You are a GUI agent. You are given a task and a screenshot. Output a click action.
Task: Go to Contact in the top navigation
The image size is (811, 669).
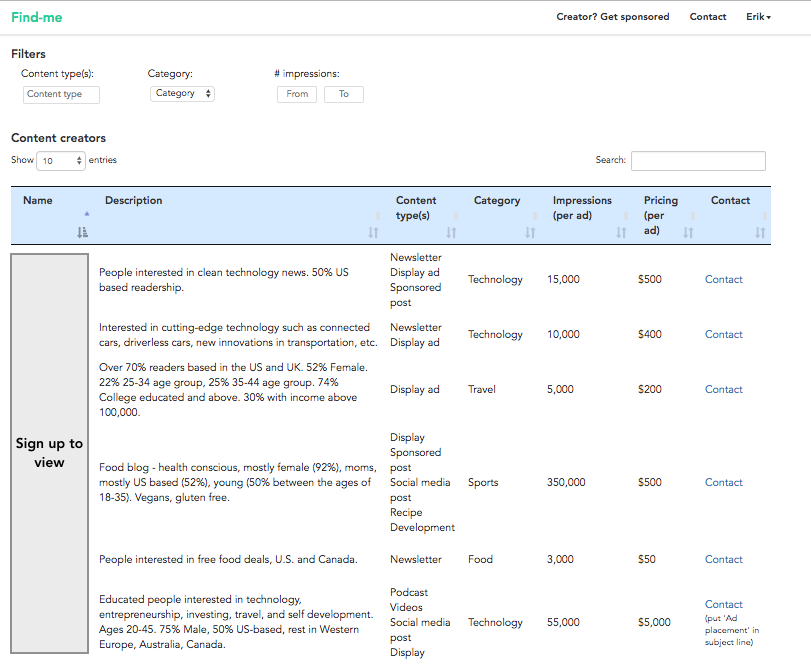708,17
